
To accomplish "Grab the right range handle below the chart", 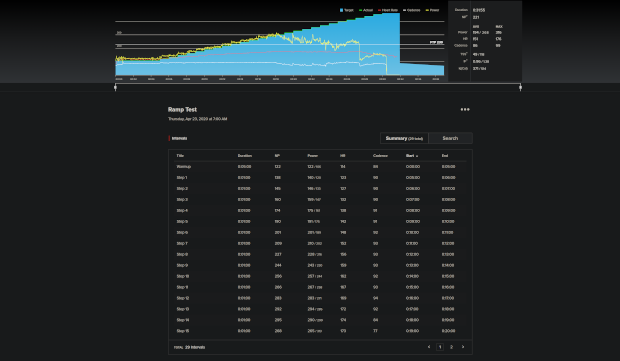I will coord(520,87).
